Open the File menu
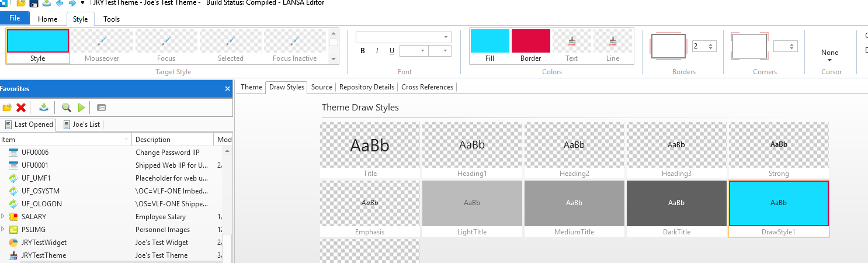Viewport: 868px width, 263px height. point(15,19)
